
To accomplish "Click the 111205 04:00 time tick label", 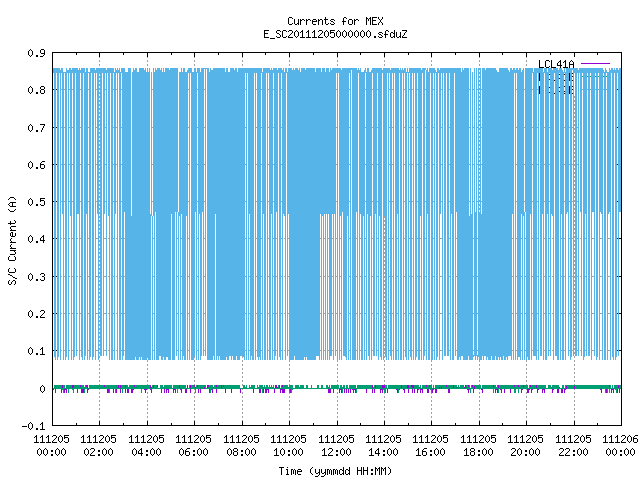I will 146,446.
